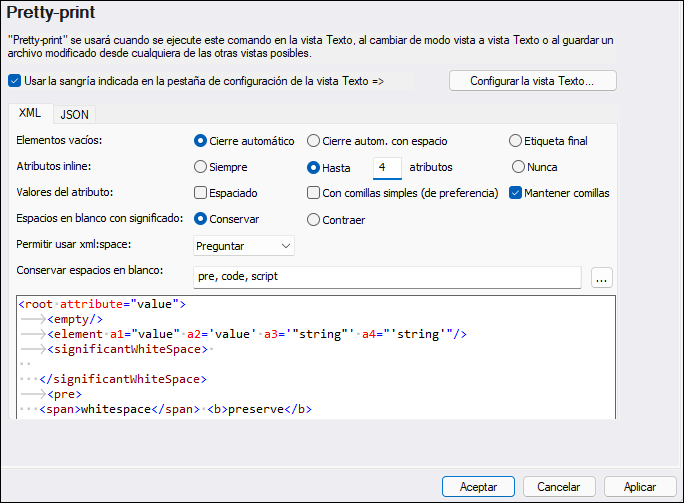Open the ellipsis browse button for whitespace elements
This screenshot has width=684, height=503.
[x=601, y=279]
